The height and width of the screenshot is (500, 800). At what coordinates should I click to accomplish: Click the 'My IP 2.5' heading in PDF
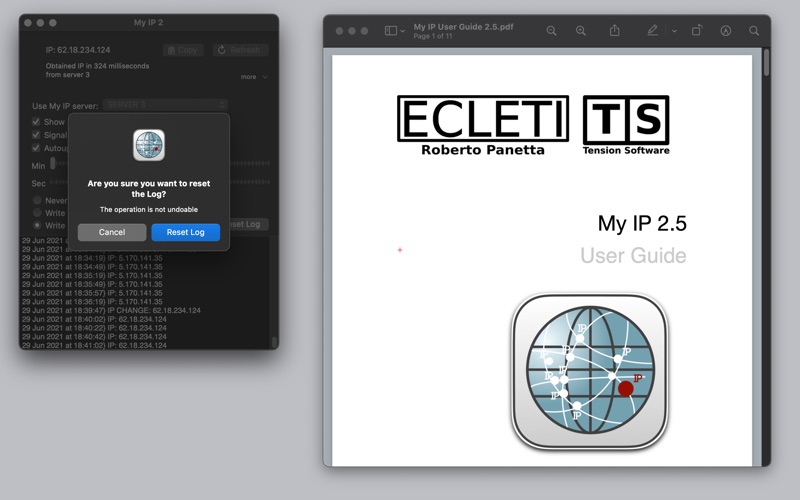(x=642, y=223)
